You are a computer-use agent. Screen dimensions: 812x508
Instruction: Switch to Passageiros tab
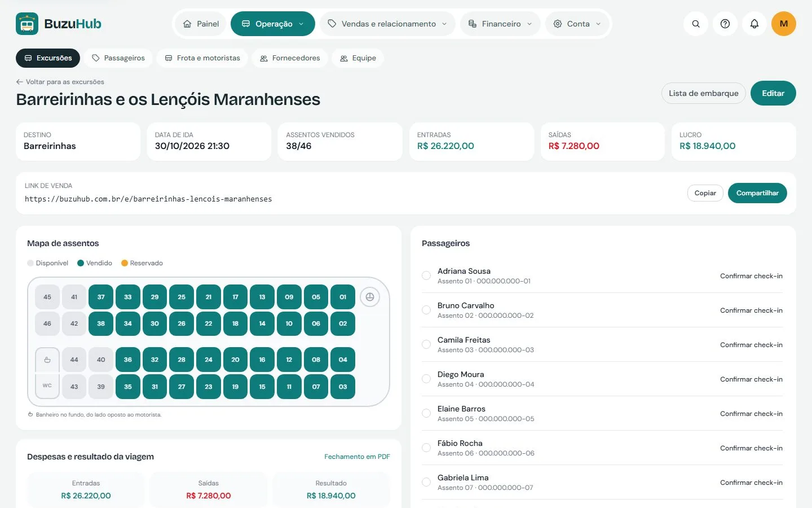pos(118,58)
